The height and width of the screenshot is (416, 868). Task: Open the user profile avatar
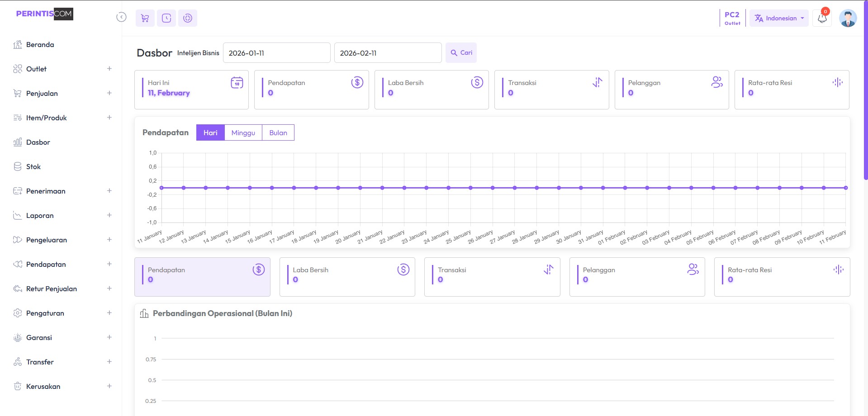[x=847, y=19]
